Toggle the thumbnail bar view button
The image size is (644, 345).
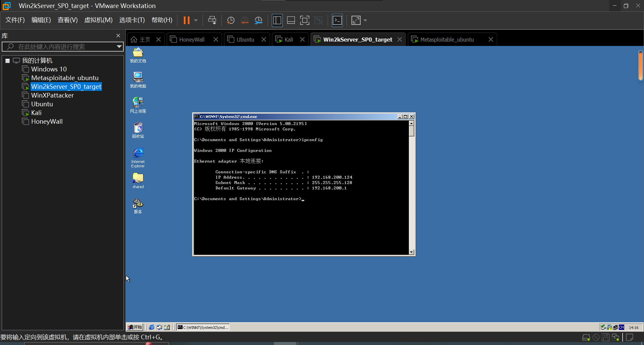(x=291, y=20)
